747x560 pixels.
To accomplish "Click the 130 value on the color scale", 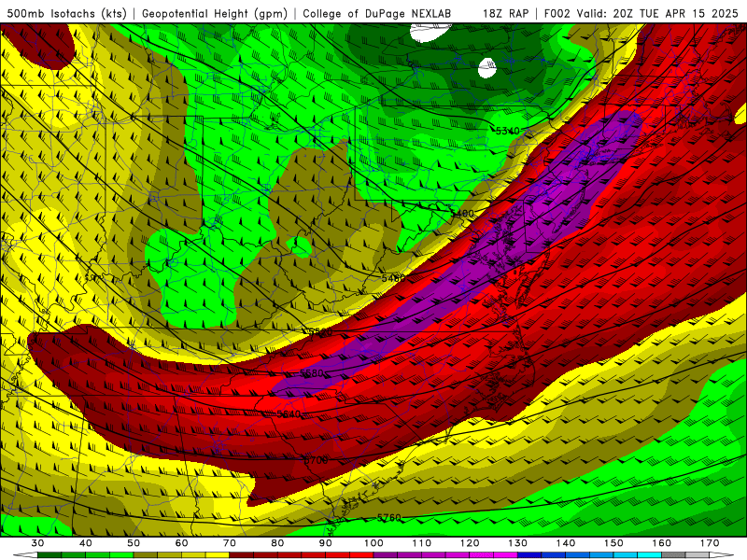I will click(x=518, y=543).
